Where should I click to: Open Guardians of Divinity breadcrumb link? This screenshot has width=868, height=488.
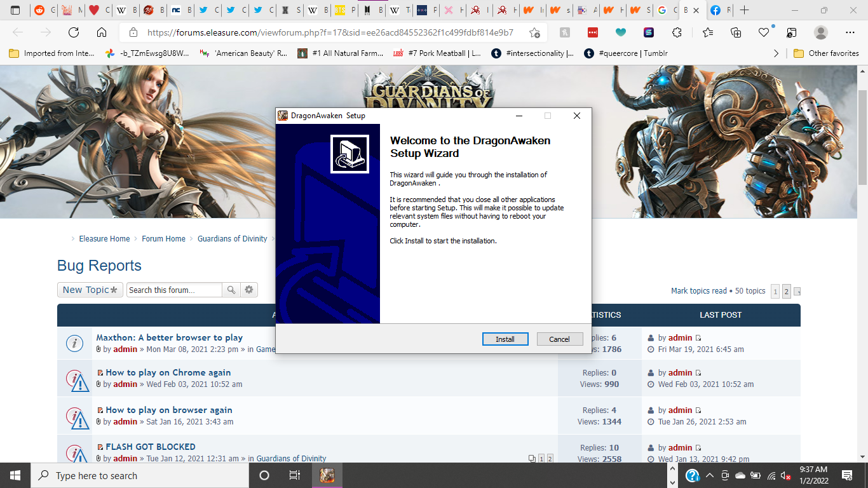(x=232, y=239)
